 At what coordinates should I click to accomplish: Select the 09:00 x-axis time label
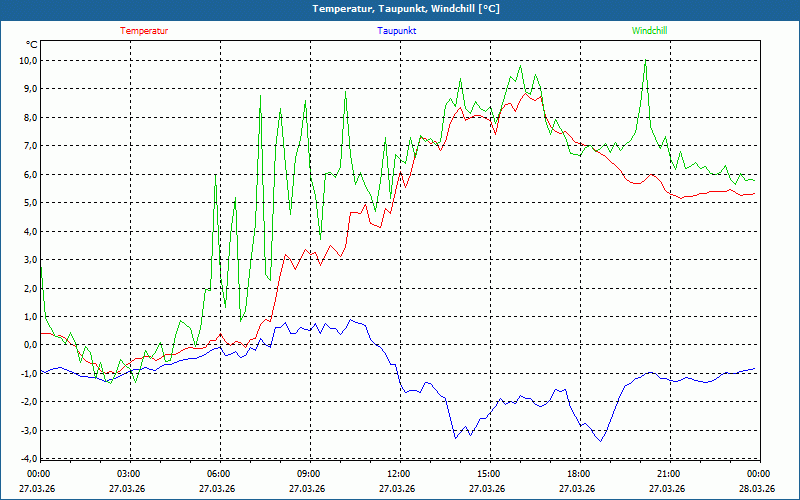click(309, 473)
